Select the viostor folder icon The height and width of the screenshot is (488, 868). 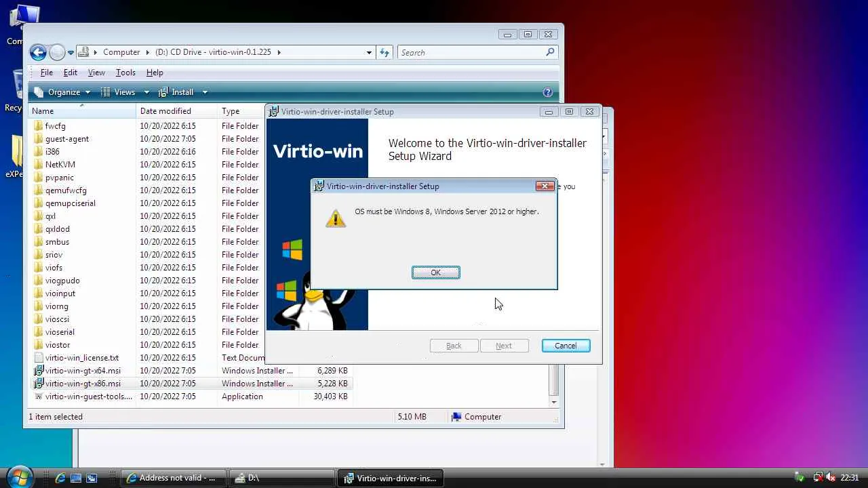(39, 345)
